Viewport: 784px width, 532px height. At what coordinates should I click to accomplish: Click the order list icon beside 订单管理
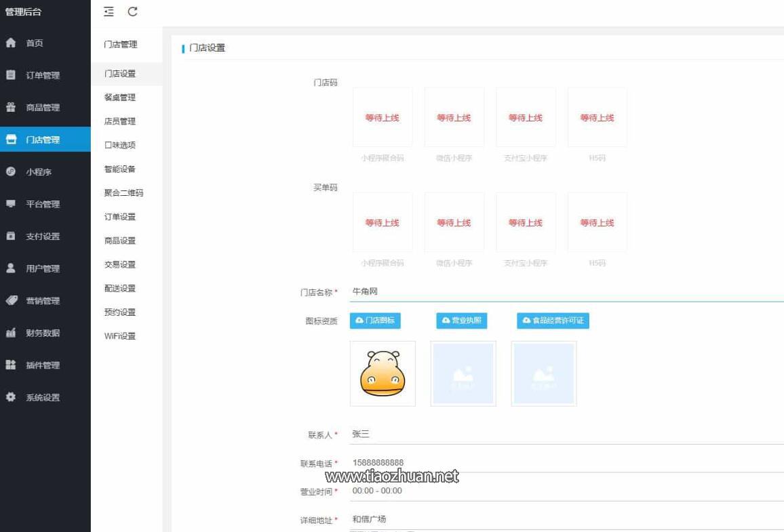click(x=11, y=75)
